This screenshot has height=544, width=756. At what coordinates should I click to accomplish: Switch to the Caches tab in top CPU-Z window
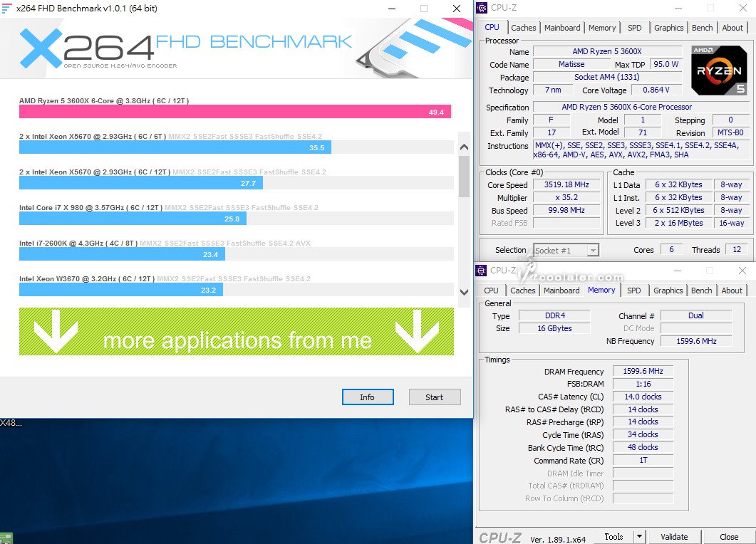click(523, 28)
